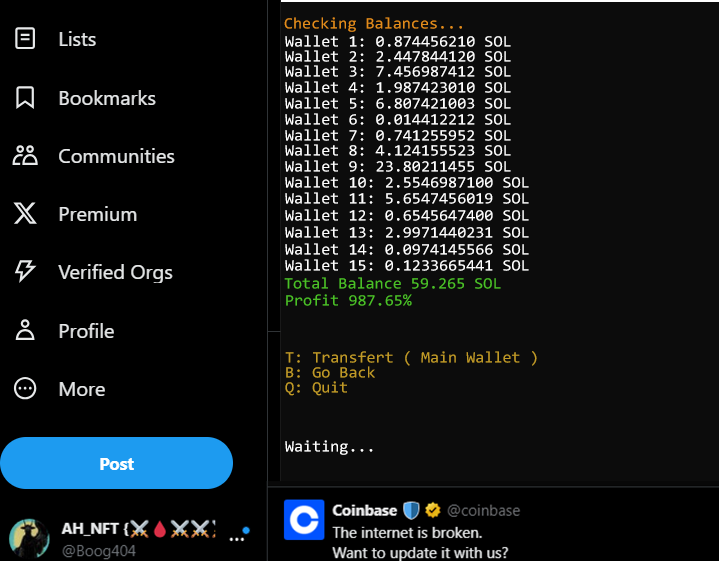Open the Lists page icon
The width and height of the screenshot is (719, 561).
pyautogui.click(x=25, y=39)
